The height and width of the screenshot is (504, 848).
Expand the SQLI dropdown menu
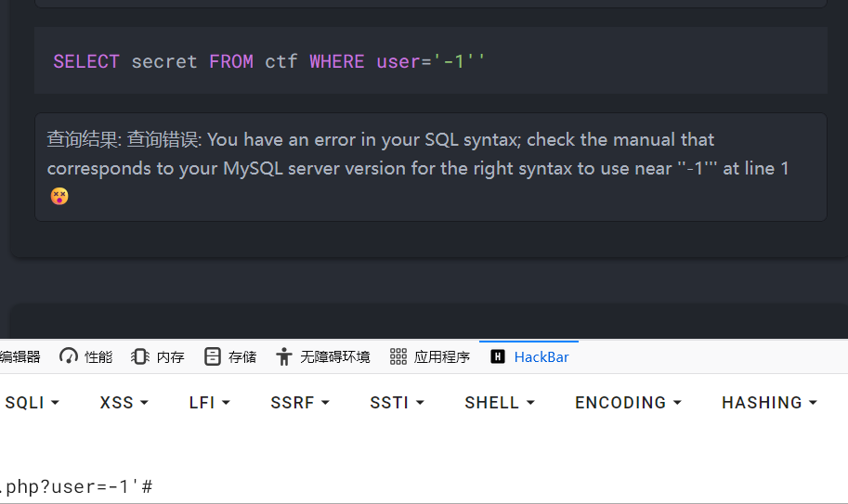[x=32, y=403]
